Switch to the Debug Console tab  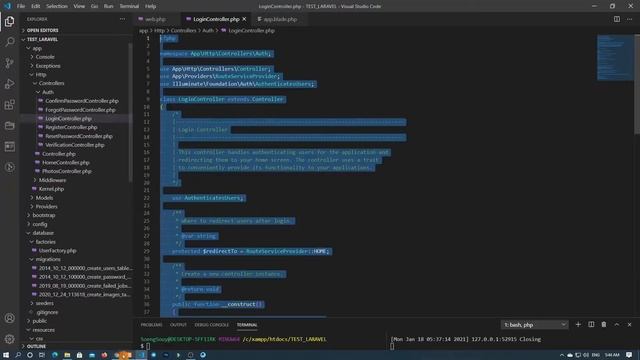(x=212, y=325)
